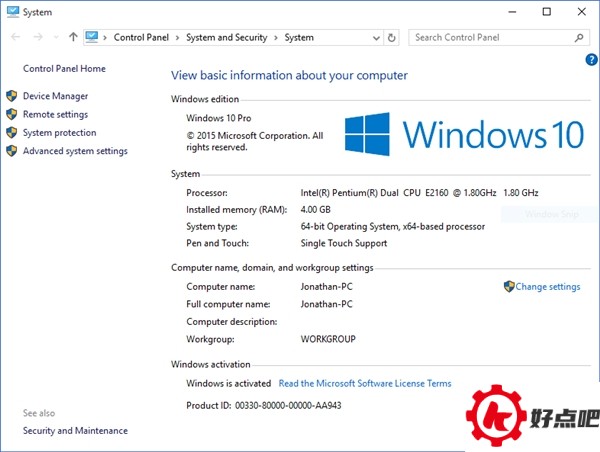Minimize the System window
This screenshot has width=600, height=452.
(512, 12)
